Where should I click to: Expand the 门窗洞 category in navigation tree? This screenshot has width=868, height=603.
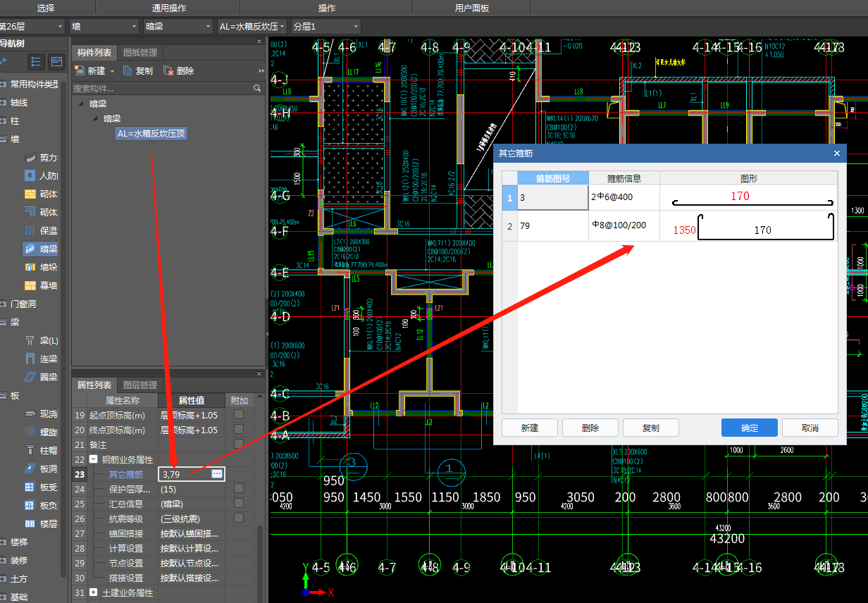(x=4, y=304)
